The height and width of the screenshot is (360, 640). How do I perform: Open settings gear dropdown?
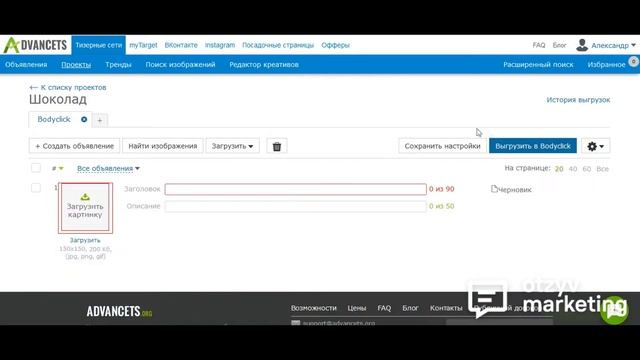coord(596,146)
